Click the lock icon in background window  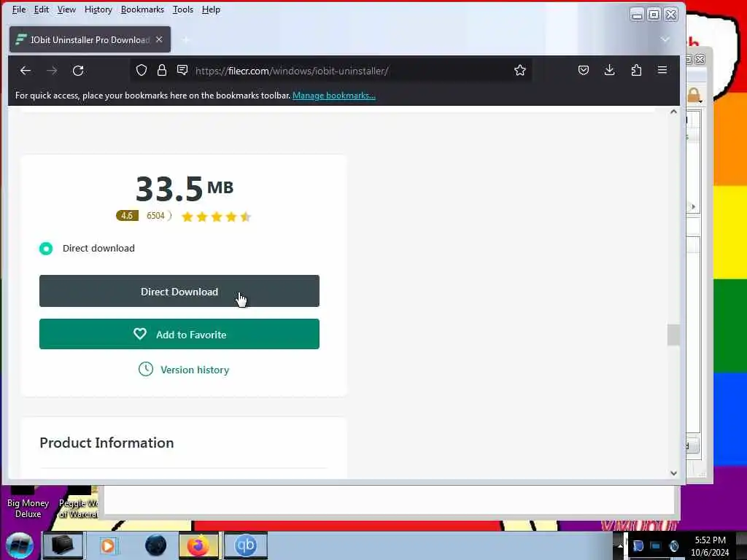click(694, 96)
